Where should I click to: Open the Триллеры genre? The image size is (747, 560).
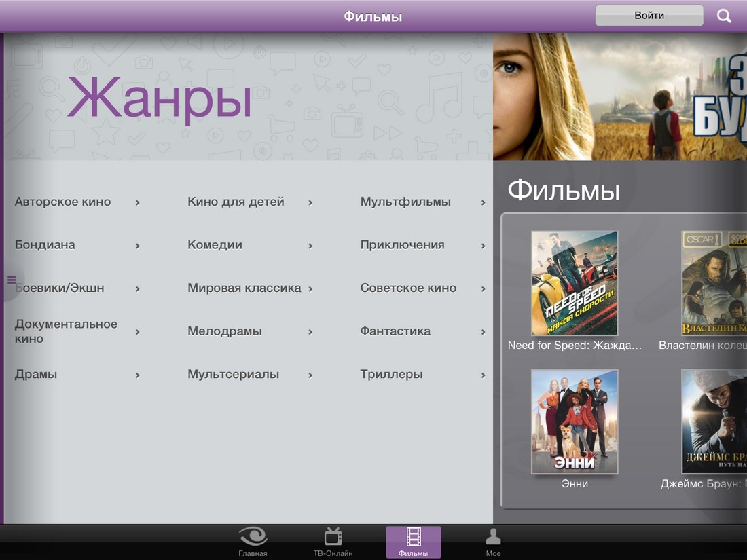point(391,374)
